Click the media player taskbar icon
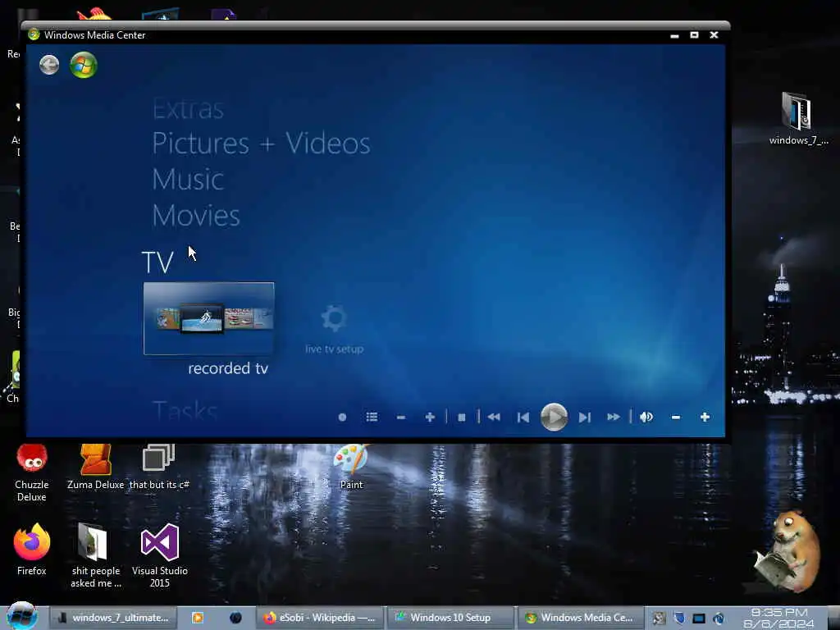 coord(197,618)
